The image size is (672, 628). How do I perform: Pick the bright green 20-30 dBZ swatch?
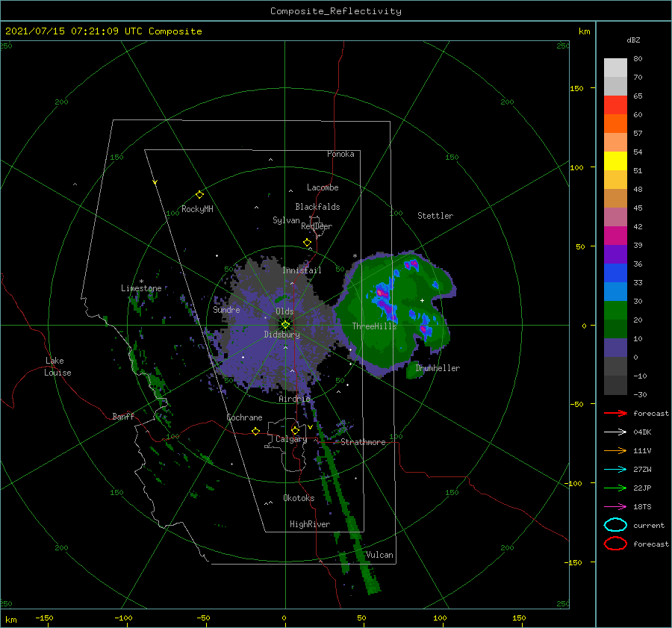point(615,311)
